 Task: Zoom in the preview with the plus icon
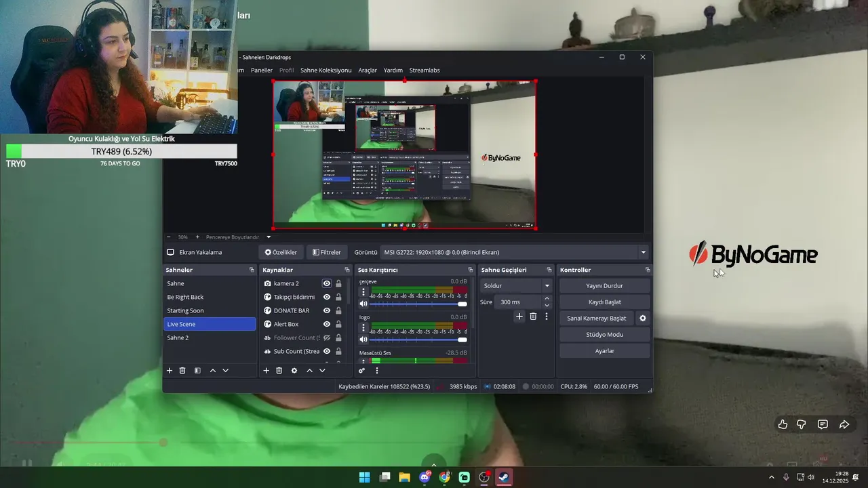(197, 237)
